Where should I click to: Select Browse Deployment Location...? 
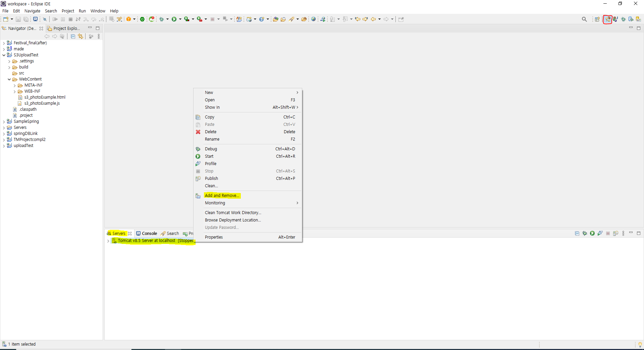(248, 220)
